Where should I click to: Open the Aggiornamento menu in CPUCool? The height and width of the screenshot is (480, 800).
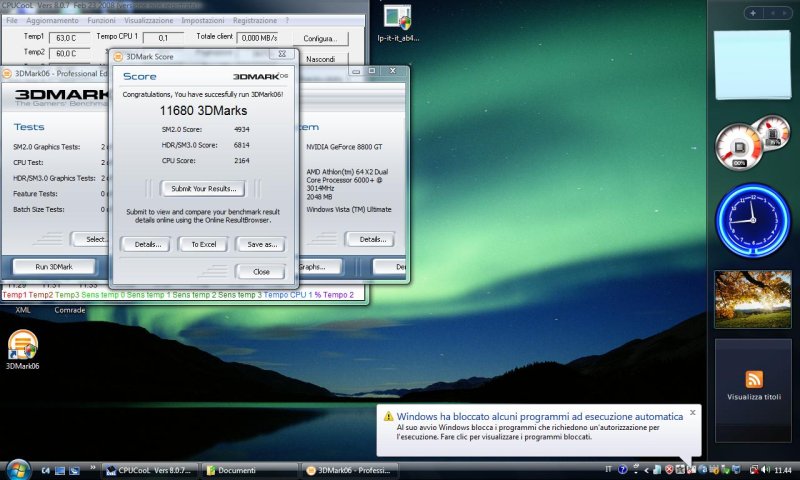coord(52,20)
